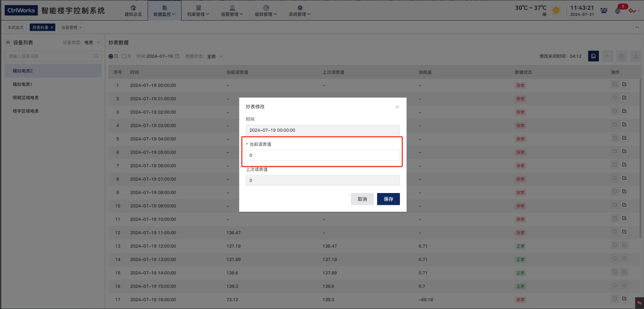Screen dimensions: 644x309
Task: Expand the 数据状态 全部 dropdown
Action: click(x=215, y=56)
